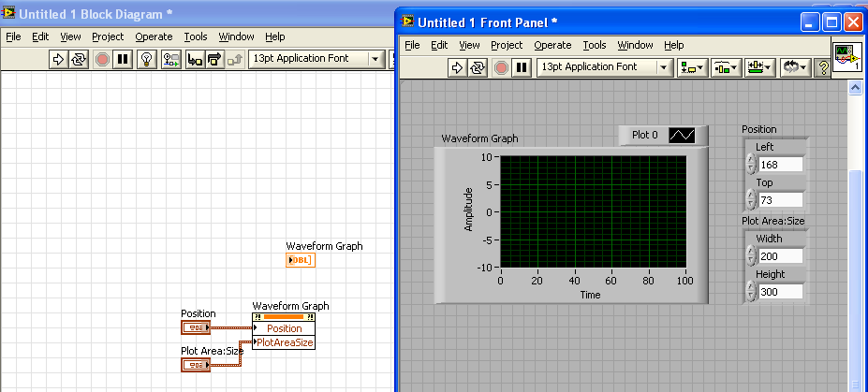Click Front Panel vertical scrollbar up arrow
Screen dimensions: 868x392
[855, 87]
